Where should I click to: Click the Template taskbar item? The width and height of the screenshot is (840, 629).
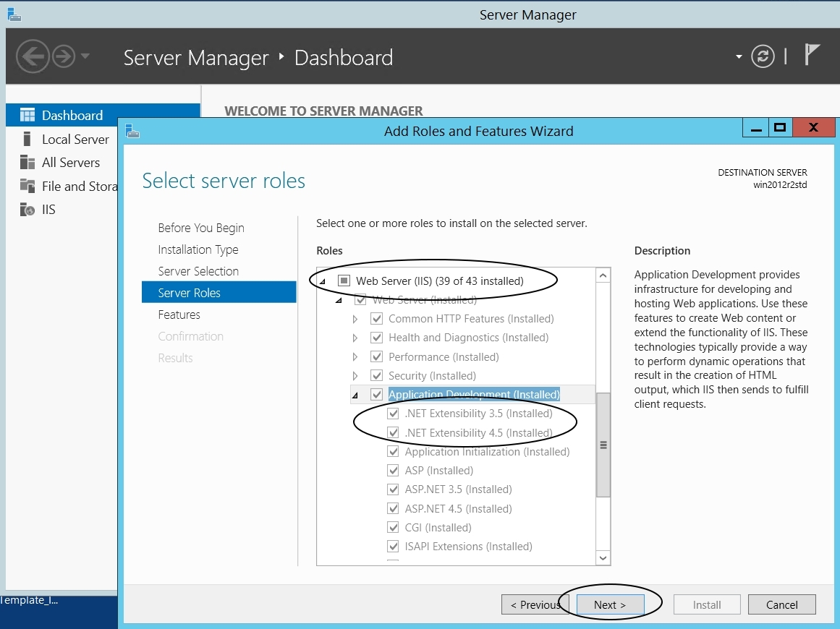[30, 600]
